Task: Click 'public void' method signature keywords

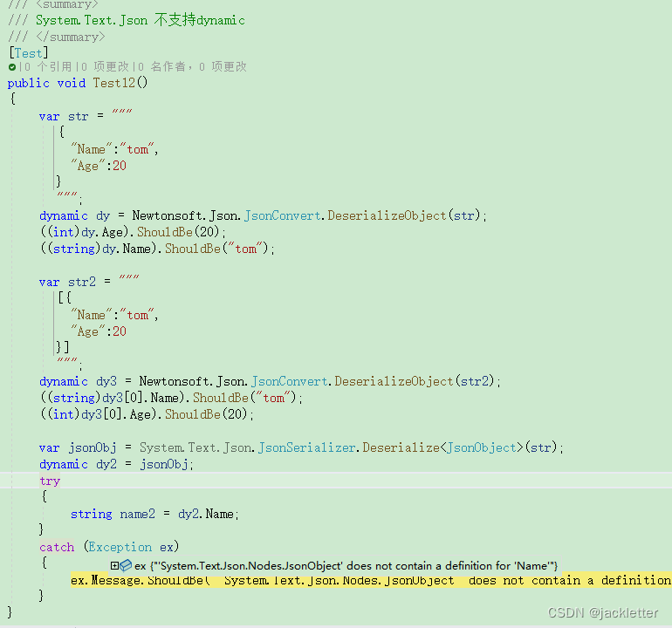Action: tap(46, 83)
